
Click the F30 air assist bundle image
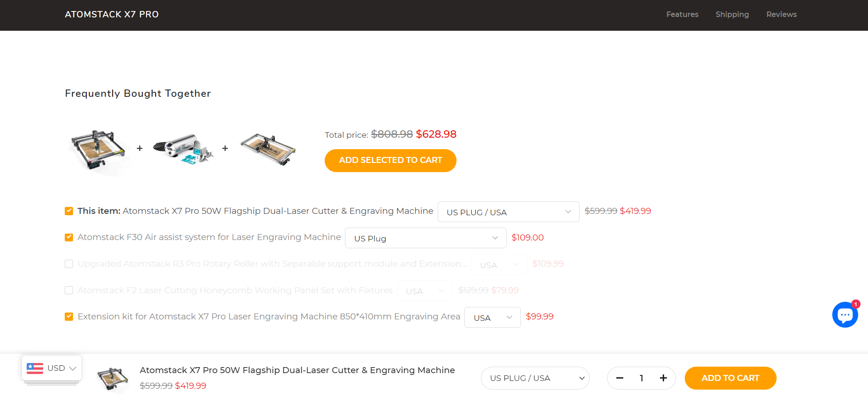tap(183, 149)
